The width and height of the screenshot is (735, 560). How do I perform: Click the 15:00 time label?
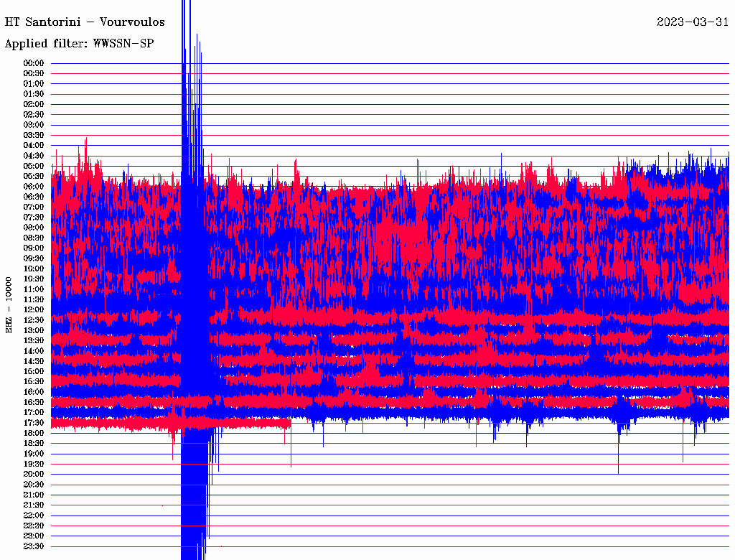click(34, 371)
